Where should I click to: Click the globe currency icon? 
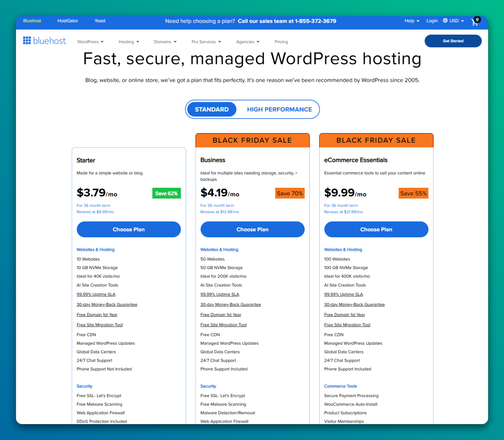click(445, 21)
